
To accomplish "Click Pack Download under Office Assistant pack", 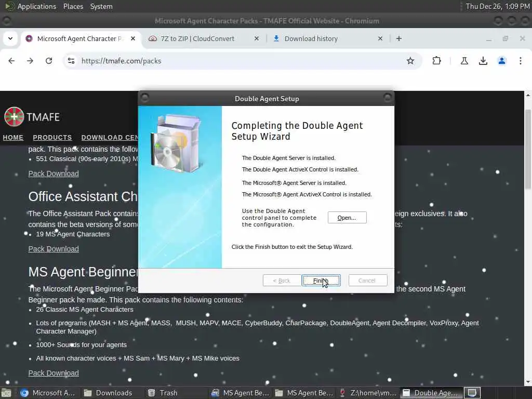I will 54,249.
